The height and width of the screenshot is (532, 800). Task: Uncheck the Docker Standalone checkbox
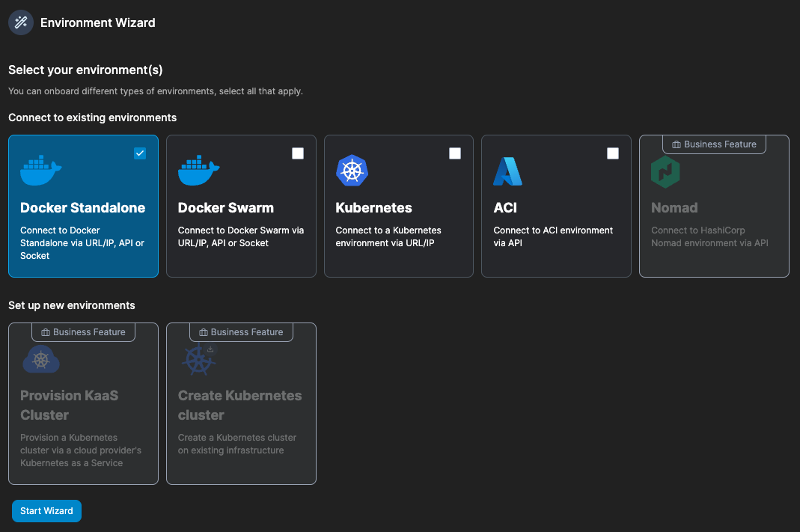click(x=140, y=153)
